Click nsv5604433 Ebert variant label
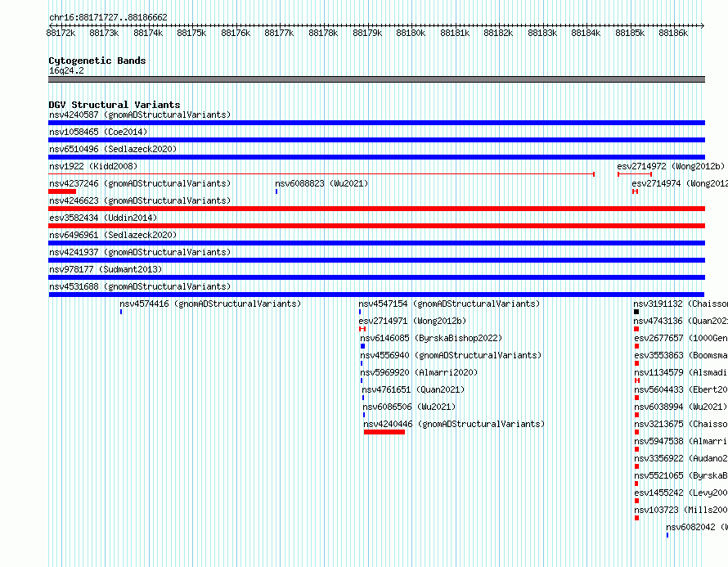 (x=681, y=389)
